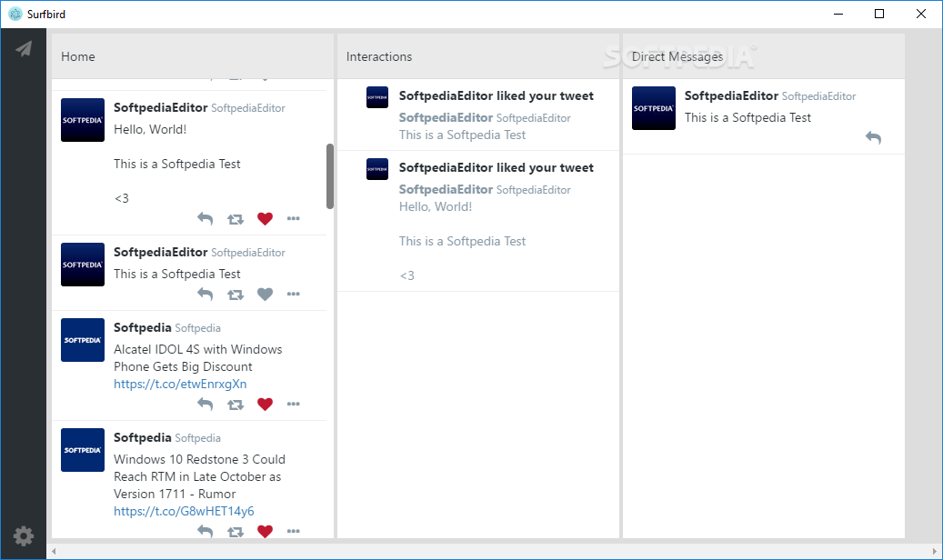
Task: Retweet the 'Hello, World!' tweet
Action: 236,220
